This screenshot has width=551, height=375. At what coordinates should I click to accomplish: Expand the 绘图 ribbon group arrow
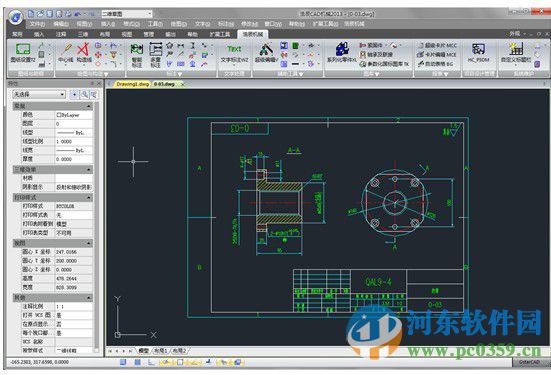106,74
